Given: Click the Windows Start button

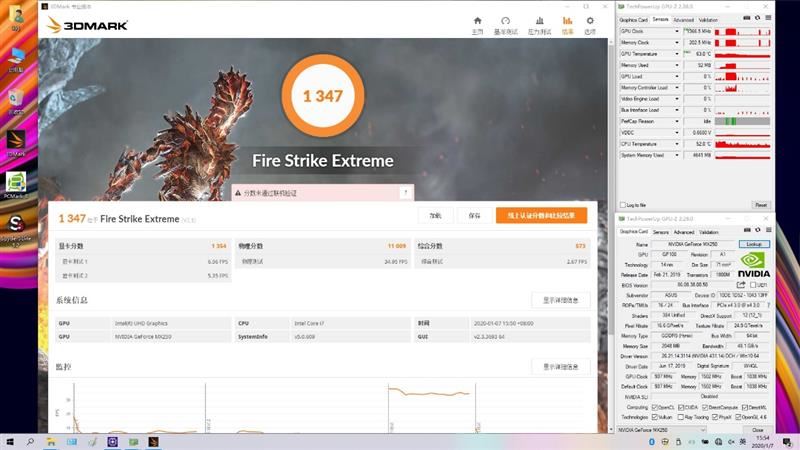Looking at the screenshot, I should tap(10, 442).
